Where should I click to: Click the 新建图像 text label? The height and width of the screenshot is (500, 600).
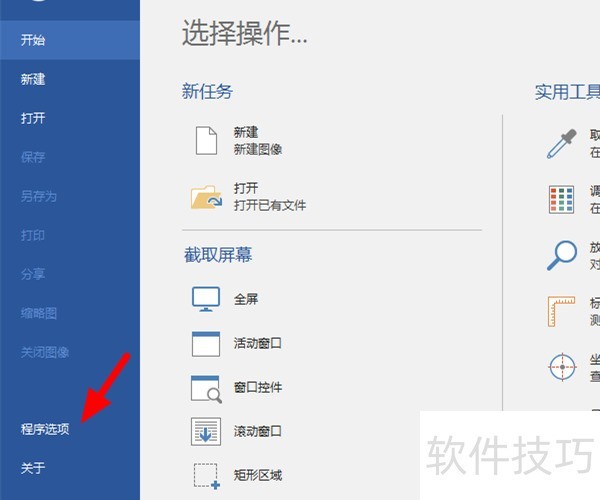(x=258, y=149)
